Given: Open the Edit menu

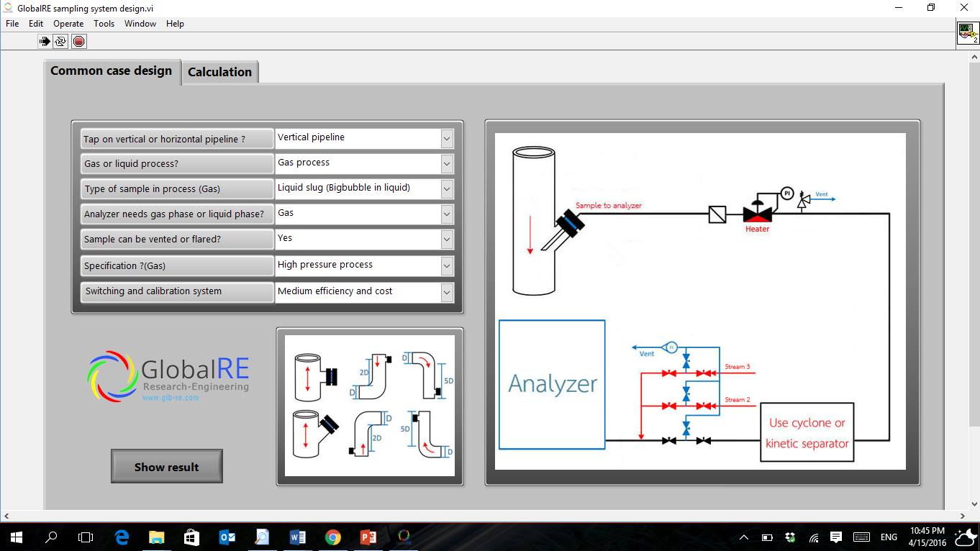Looking at the screenshot, I should (x=36, y=24).
